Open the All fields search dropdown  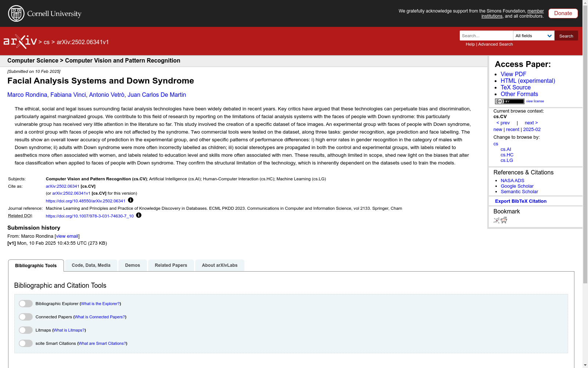534,36
